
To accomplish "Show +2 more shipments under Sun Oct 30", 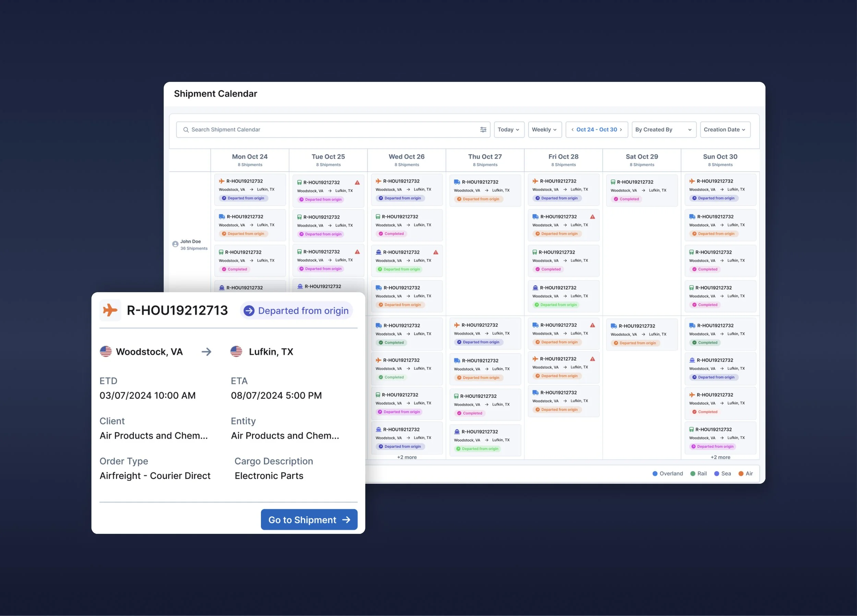I will point(720,457).
